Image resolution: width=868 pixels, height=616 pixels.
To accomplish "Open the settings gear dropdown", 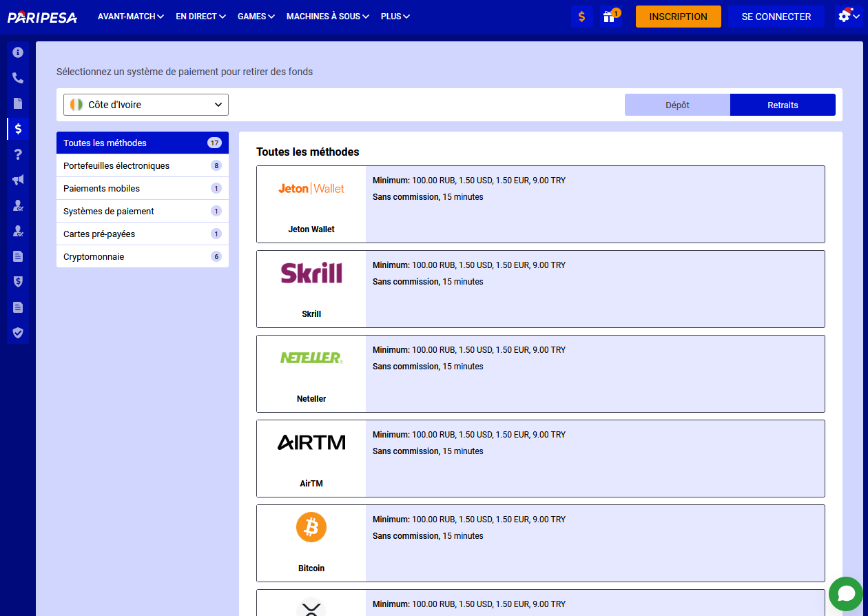I will [x=849, y=17].
